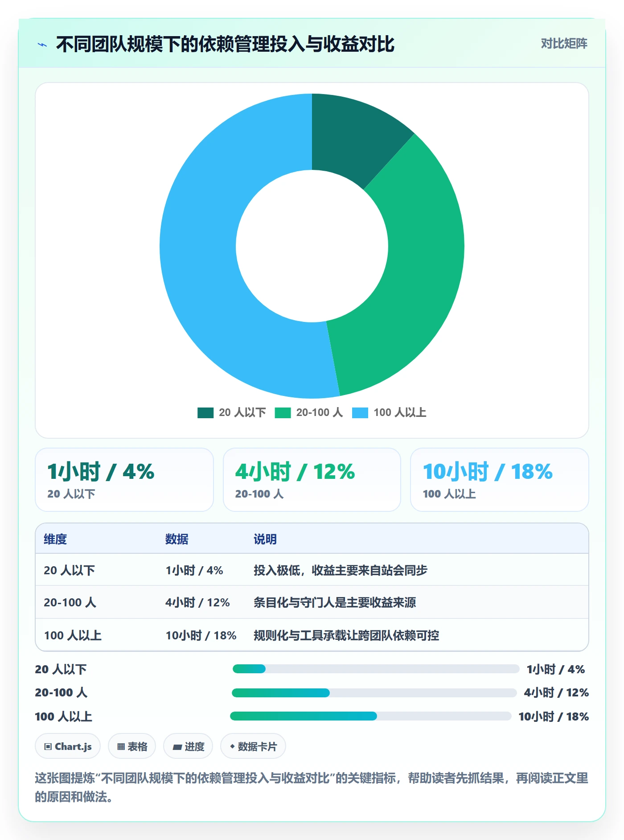Screen dimensions: 624x840
Task: Click the Chart.js tag chip
Action: tap(68, 746)
